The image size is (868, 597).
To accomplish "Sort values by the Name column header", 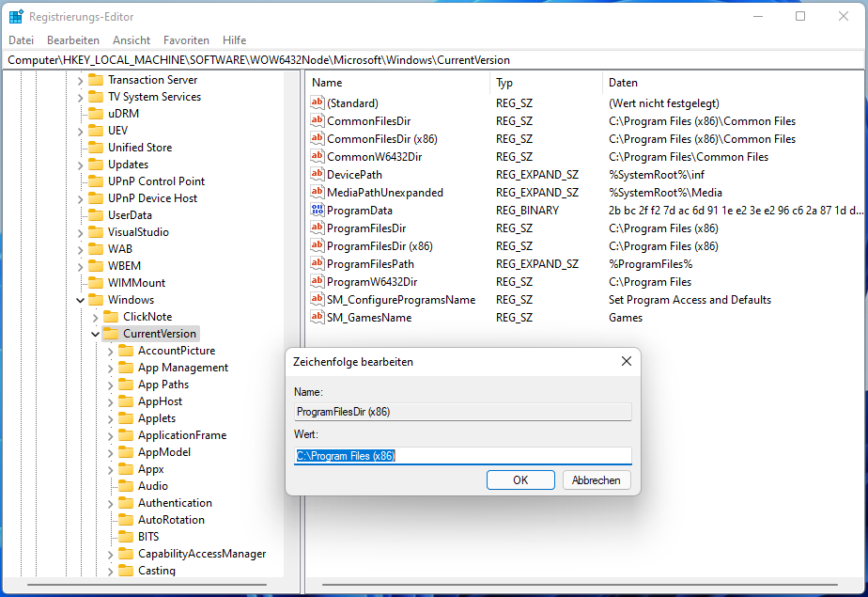I will coord(398,83).
